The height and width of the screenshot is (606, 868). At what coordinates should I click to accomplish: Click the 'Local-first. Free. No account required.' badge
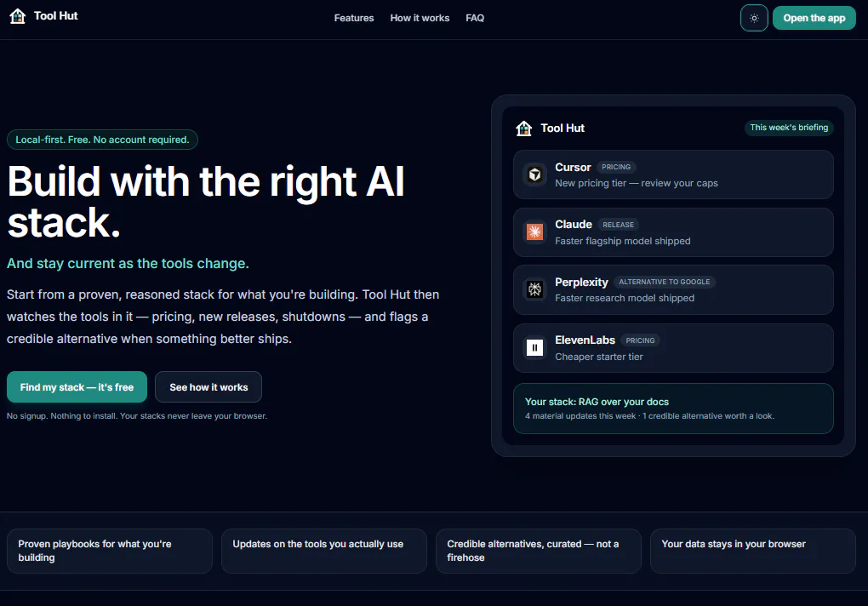[102, 140]
